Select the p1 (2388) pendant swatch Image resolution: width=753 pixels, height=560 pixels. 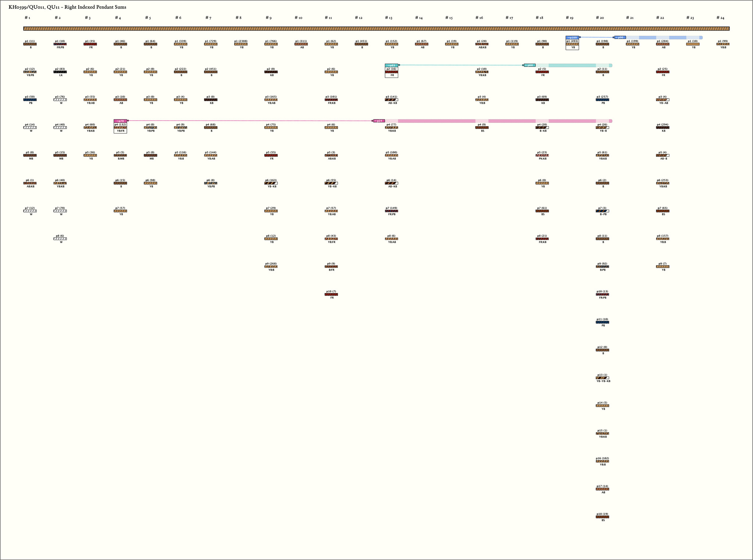tap(241, 44)
